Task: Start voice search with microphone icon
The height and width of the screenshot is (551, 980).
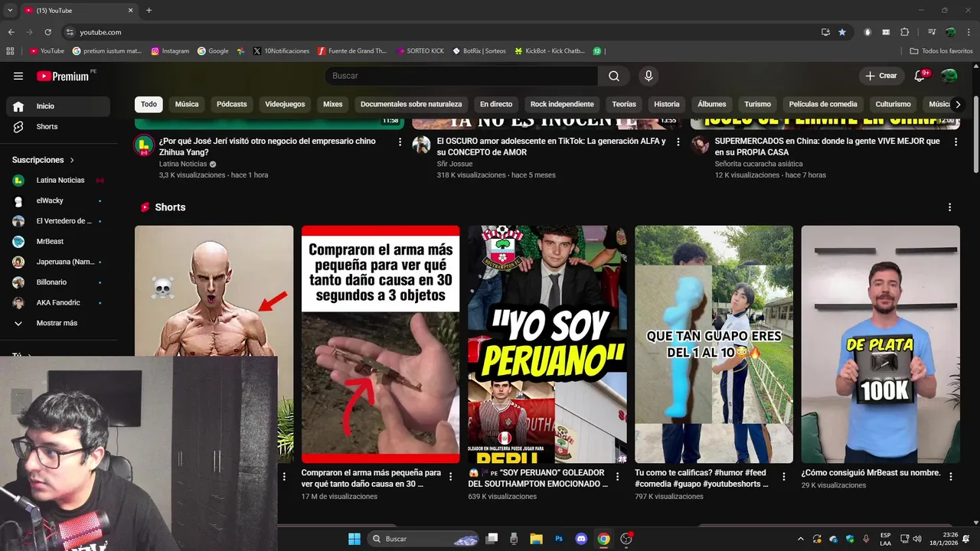Action: click(648, 76)
